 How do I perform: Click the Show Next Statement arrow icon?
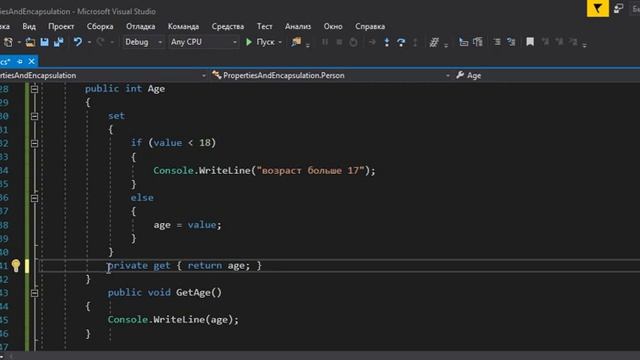point(372,42)
